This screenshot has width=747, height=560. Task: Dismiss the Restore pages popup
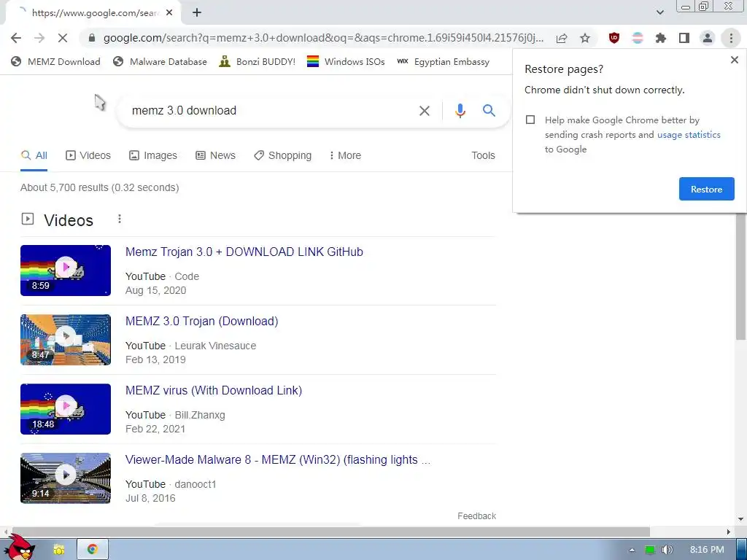pos(734,60)
